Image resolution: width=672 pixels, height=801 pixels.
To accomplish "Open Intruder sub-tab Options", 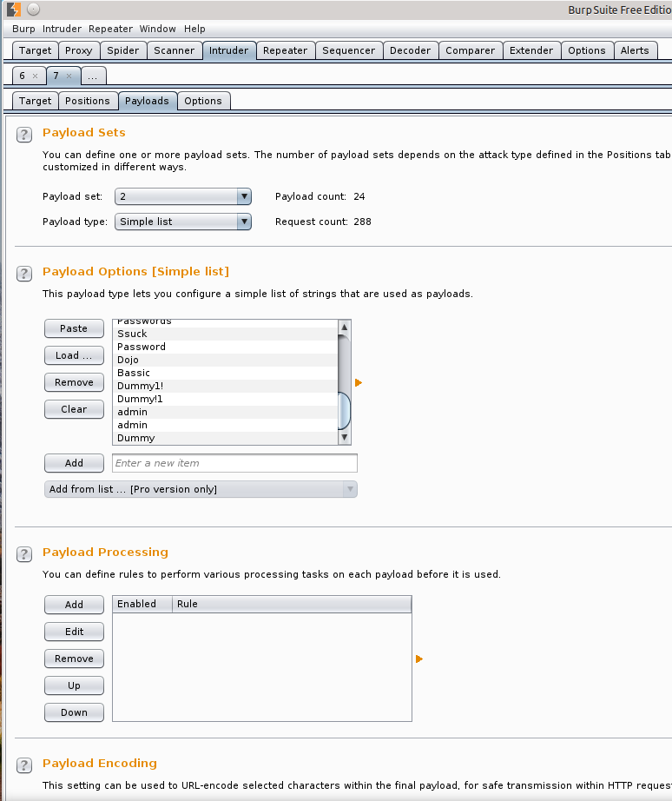I will (x=203, y=101).
